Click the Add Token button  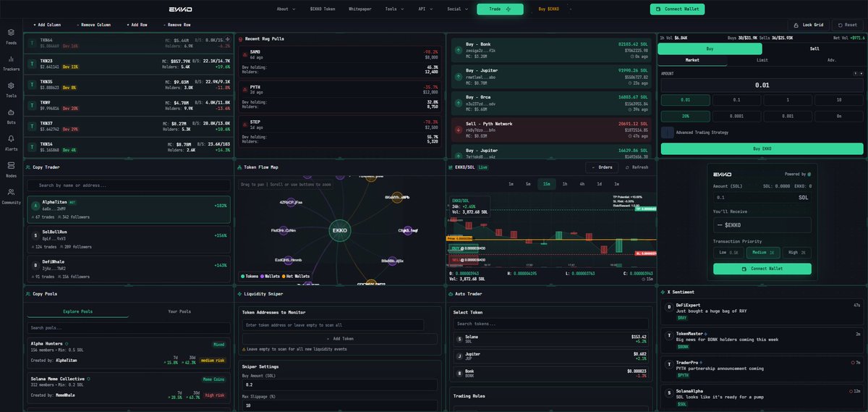pos(339,339)
